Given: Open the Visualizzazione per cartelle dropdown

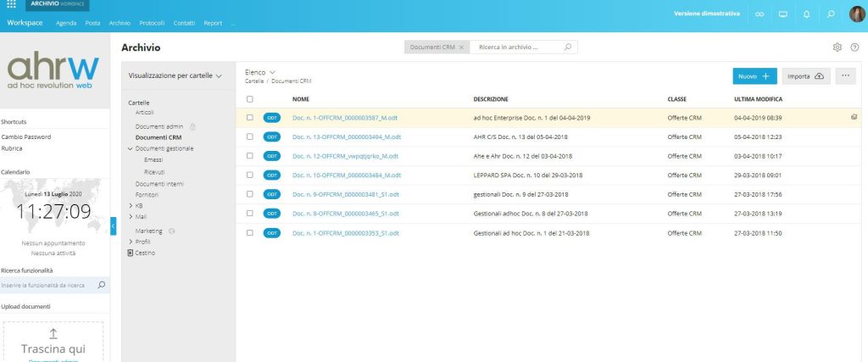Looking at the screenshot, I should 175,75.
